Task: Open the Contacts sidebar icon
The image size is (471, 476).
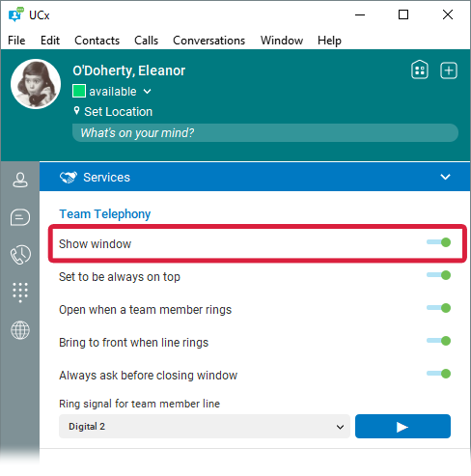Action: tap(20, 180)
